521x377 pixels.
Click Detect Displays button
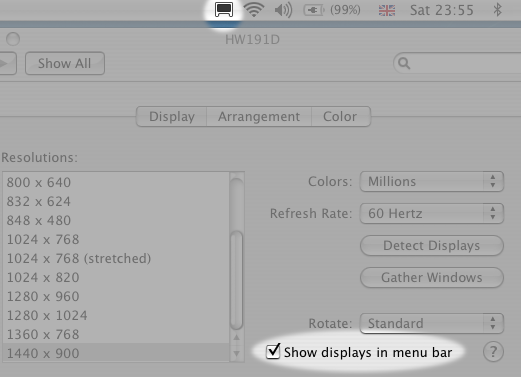pyautogui.click(x=432, y=246)
